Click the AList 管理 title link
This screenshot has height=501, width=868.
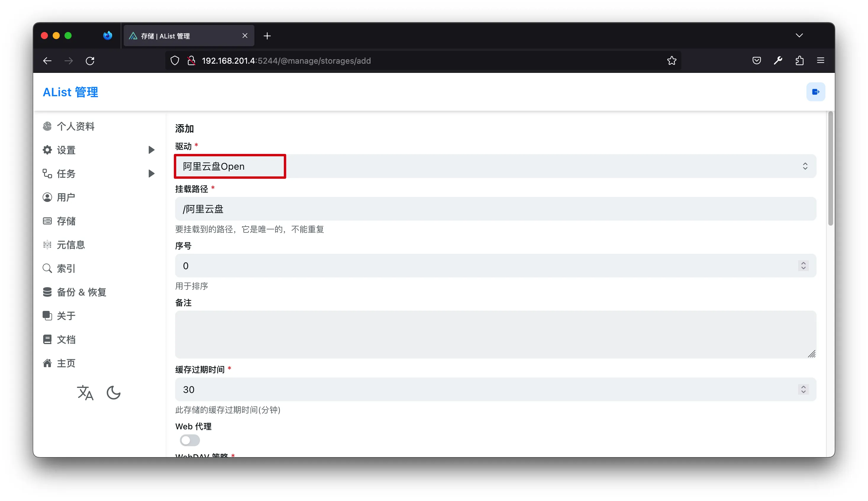(x=70, y=92)
